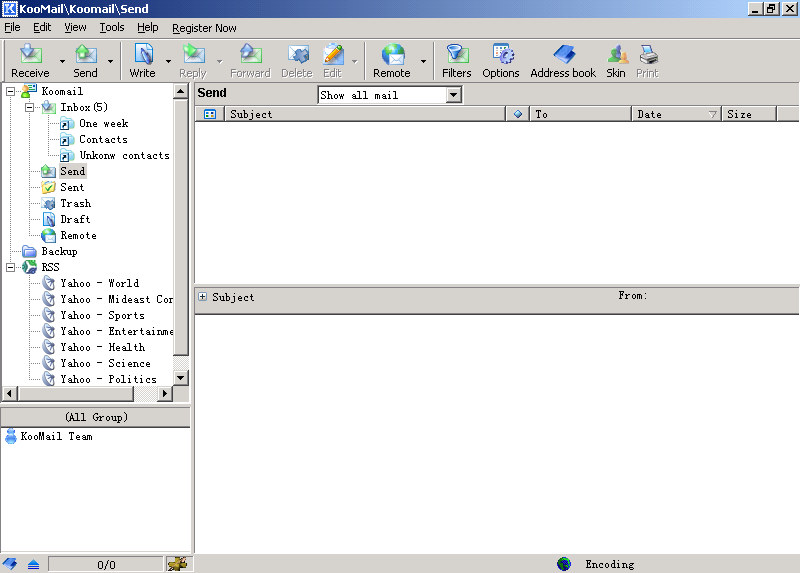The image size is (800, 573).
Task: Sort messages by To column
Action: pyautogui.click(x=581, y=114)
